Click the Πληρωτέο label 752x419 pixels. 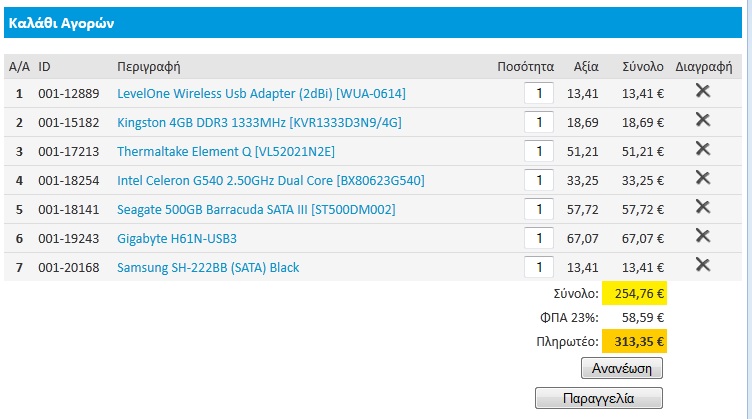coord(567,342)
